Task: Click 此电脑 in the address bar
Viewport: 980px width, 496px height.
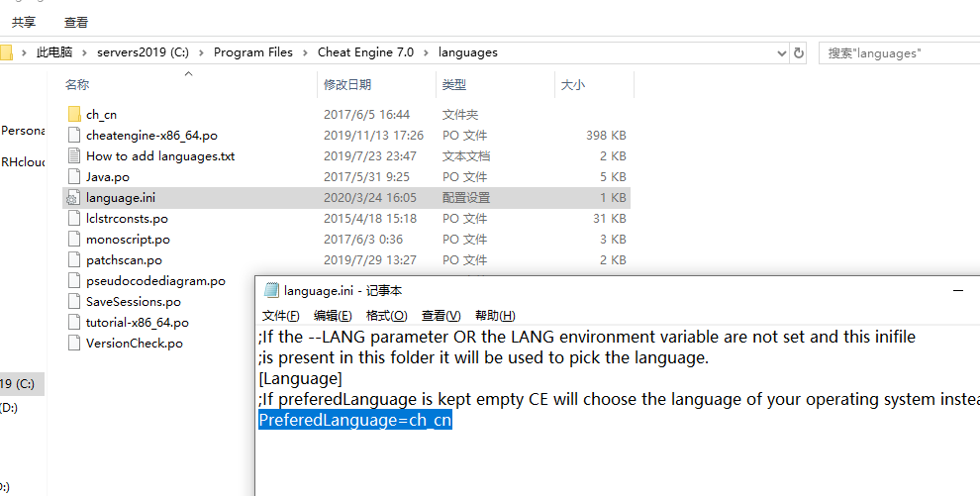Action: pyautogui.click(x=54, y=52)
